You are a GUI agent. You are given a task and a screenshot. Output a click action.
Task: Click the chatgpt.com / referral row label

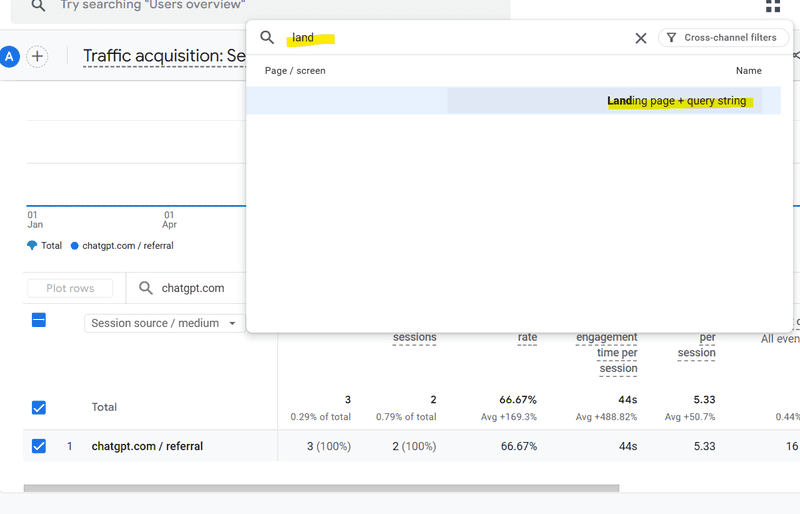pyautogui.click(x=147, y=446)
